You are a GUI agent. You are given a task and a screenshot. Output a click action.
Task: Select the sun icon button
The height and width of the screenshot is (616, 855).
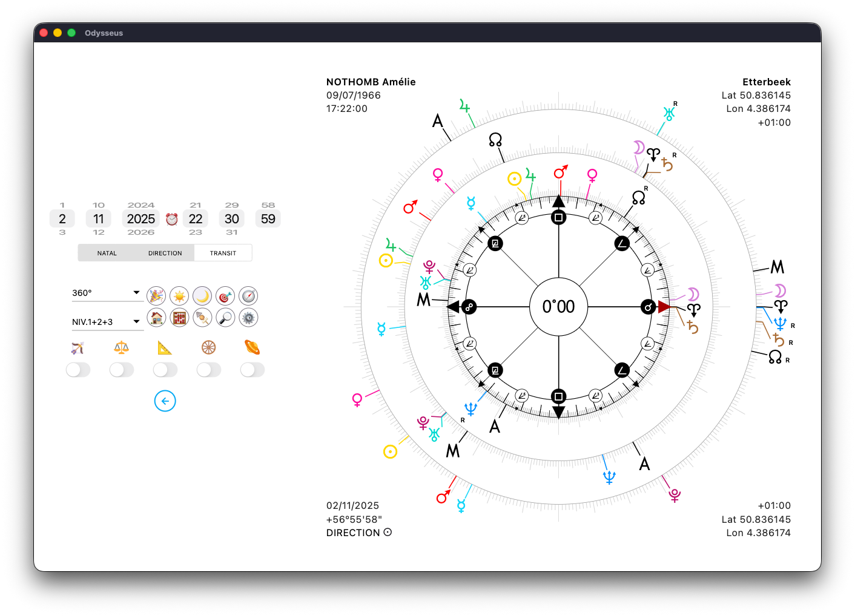(179, 296)
